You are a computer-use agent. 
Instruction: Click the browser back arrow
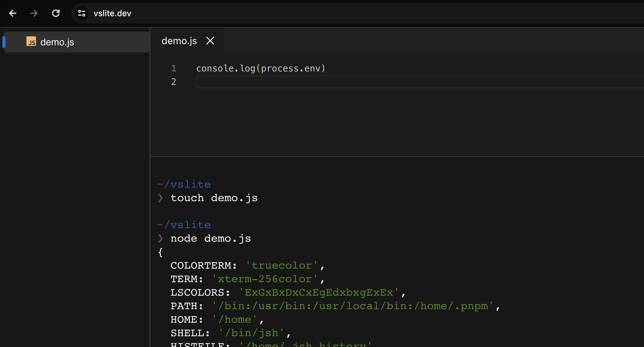point(13,13)
